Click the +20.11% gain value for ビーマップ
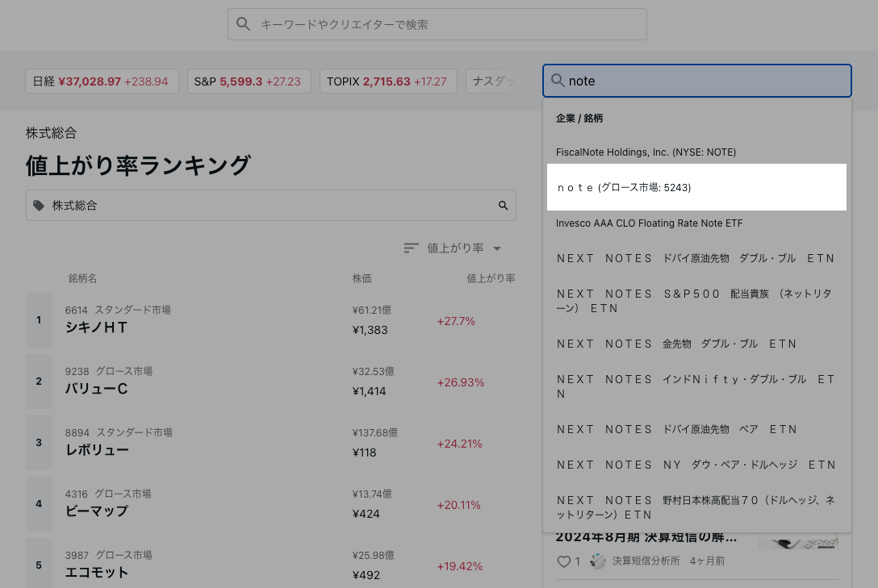878x588 pixels. coord(458,505)
